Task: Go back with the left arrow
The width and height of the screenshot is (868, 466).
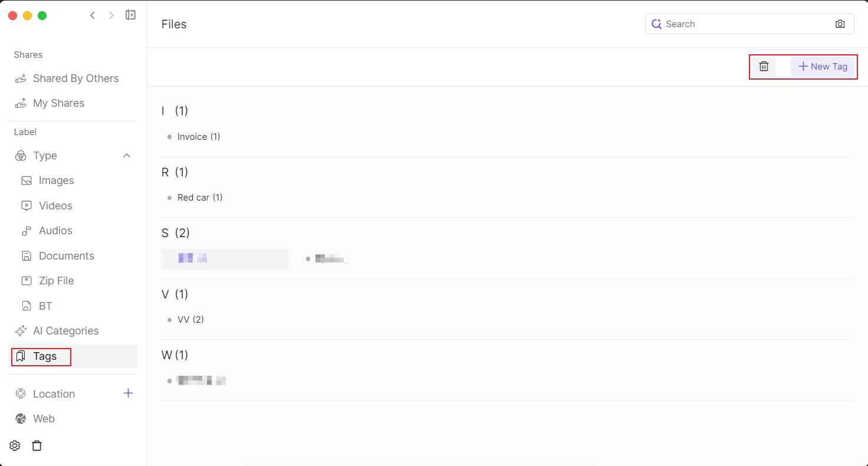Action: pos(93,15)
